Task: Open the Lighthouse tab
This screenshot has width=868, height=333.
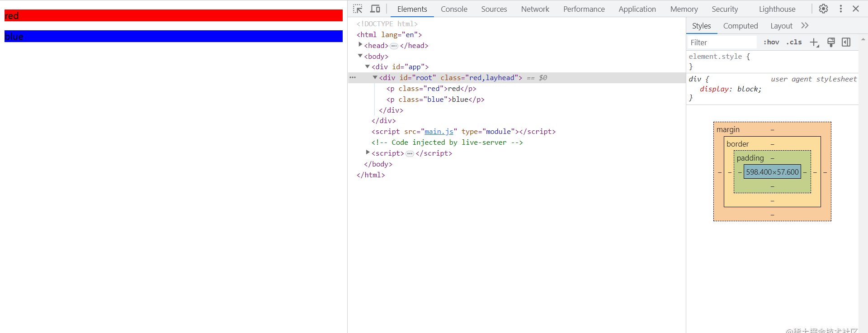Action: pos(777,9)
